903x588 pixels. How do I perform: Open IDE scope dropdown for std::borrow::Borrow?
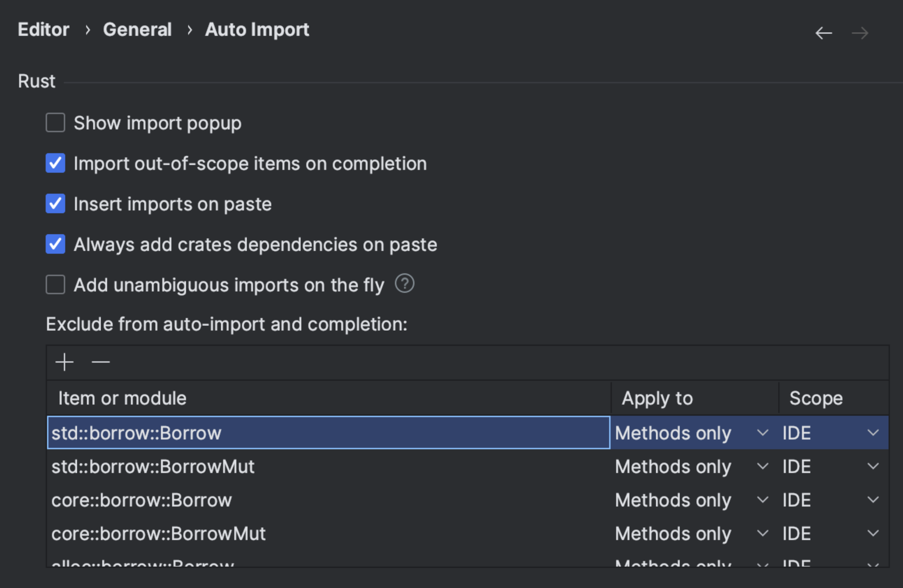pyautogui.click(x=872, y=433)
